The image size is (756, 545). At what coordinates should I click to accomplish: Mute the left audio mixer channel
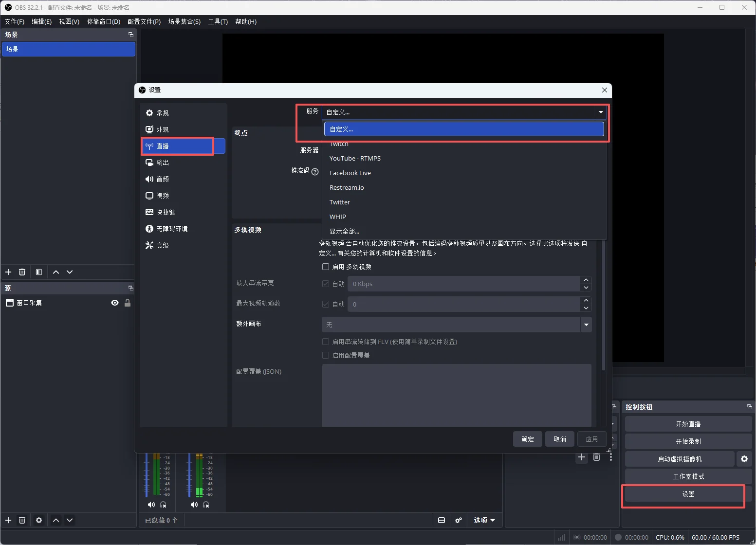click(151, 505)
